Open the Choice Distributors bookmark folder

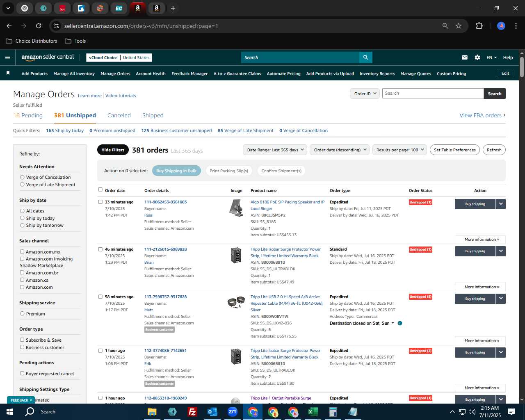pyautogui.click(x=32, y=41)
